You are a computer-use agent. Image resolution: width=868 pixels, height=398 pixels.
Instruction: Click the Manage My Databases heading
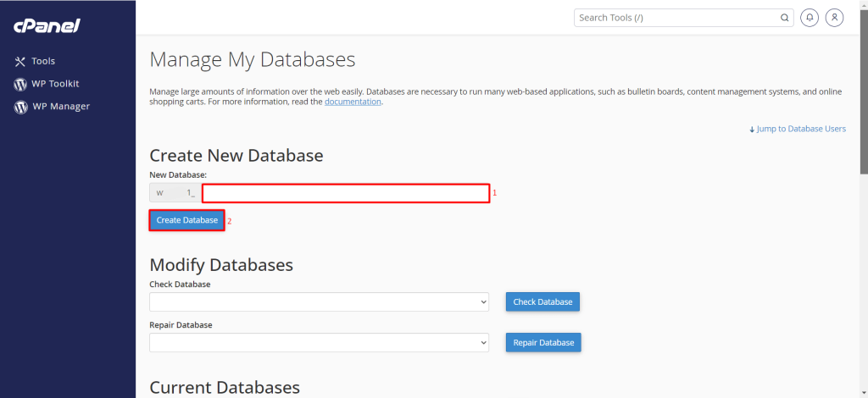pos(253,59)
